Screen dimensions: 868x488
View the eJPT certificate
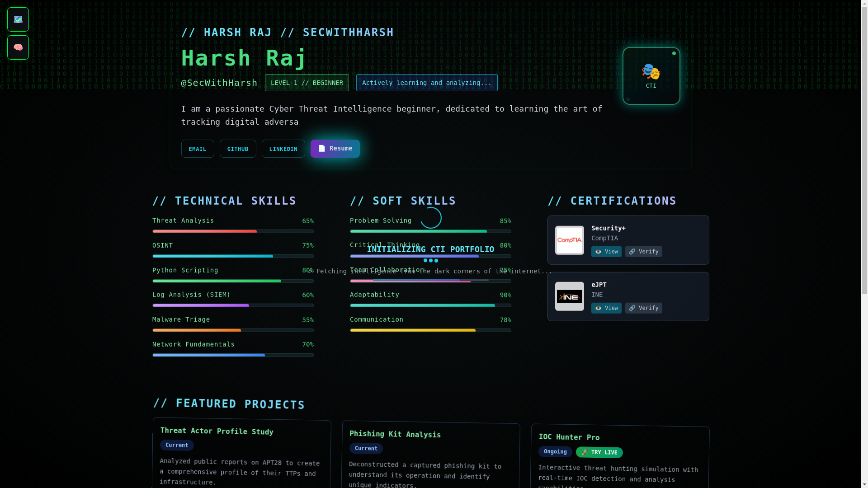(x=606, y=308)
